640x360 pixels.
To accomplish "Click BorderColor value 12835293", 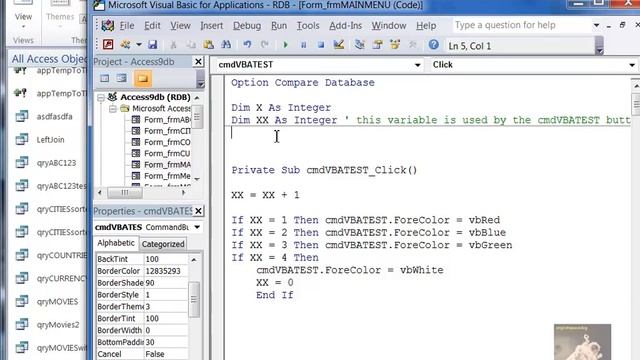I will coord(166,271).
